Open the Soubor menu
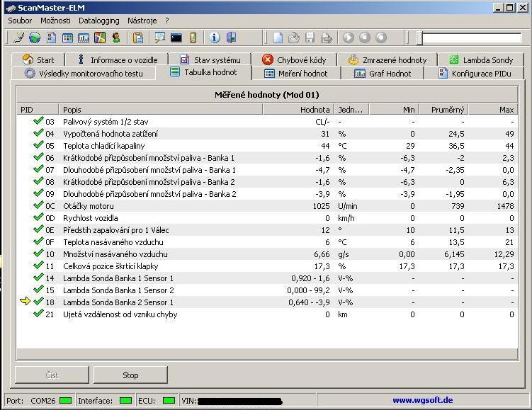Screen dimensions: 532x410 pos(20,21)
